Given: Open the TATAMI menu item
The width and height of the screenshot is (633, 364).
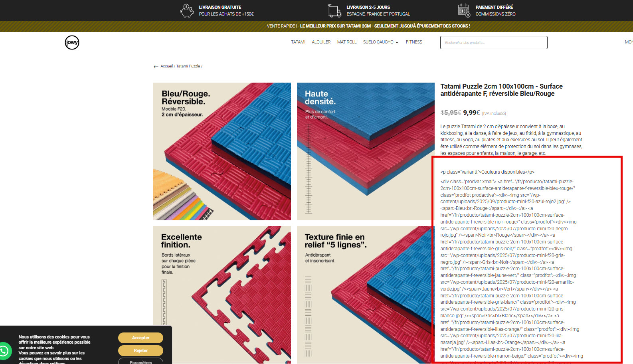Looking at the screenshot, I should coord(298,42).
